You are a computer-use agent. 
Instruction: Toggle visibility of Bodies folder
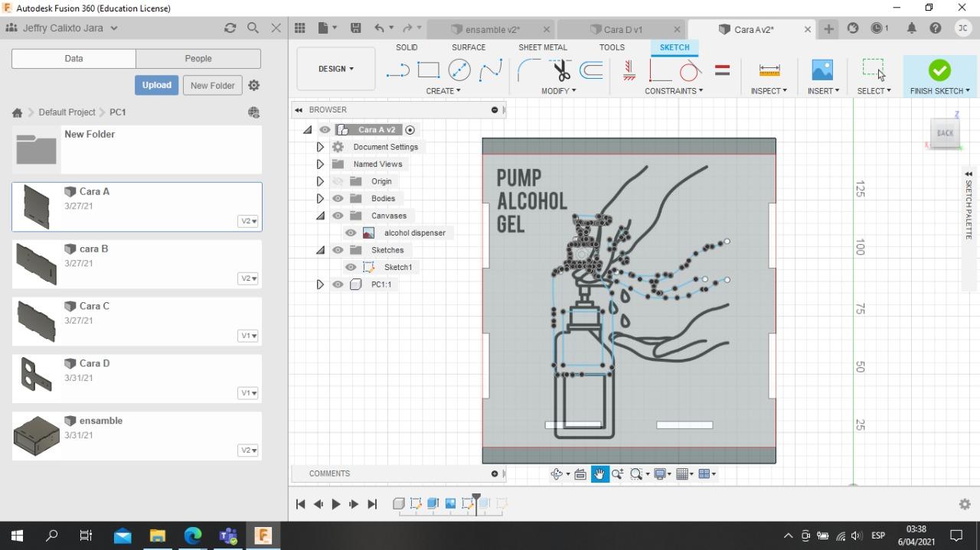tap(338, 199)
